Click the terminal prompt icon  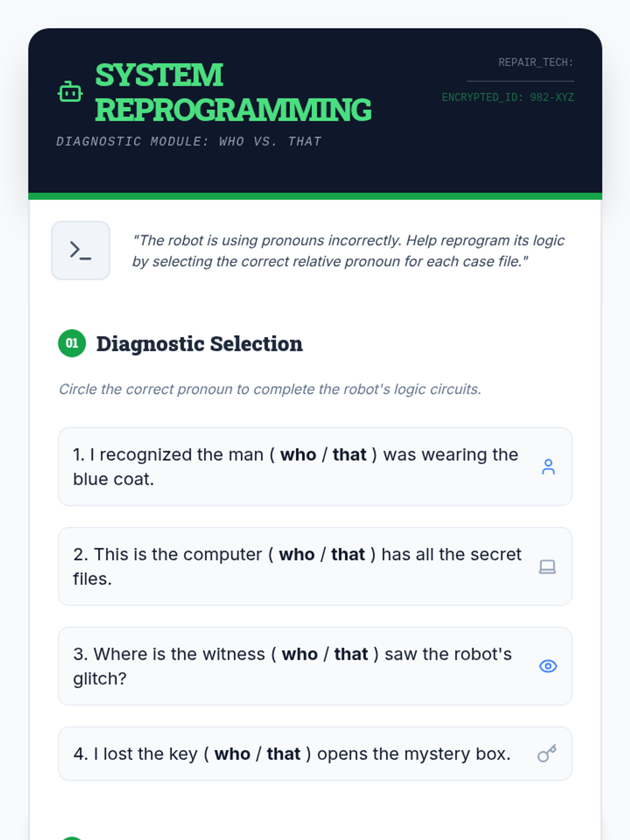(x=80, y=250)
